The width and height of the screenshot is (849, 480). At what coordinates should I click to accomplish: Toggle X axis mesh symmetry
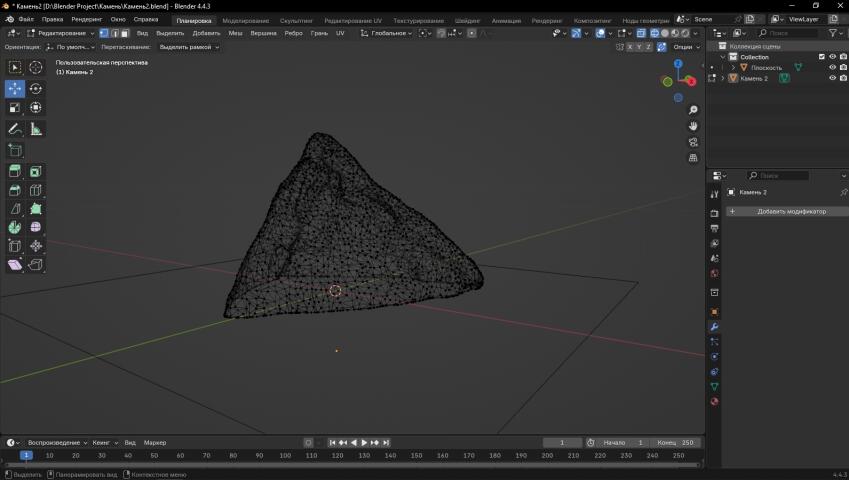pos(630,47)
